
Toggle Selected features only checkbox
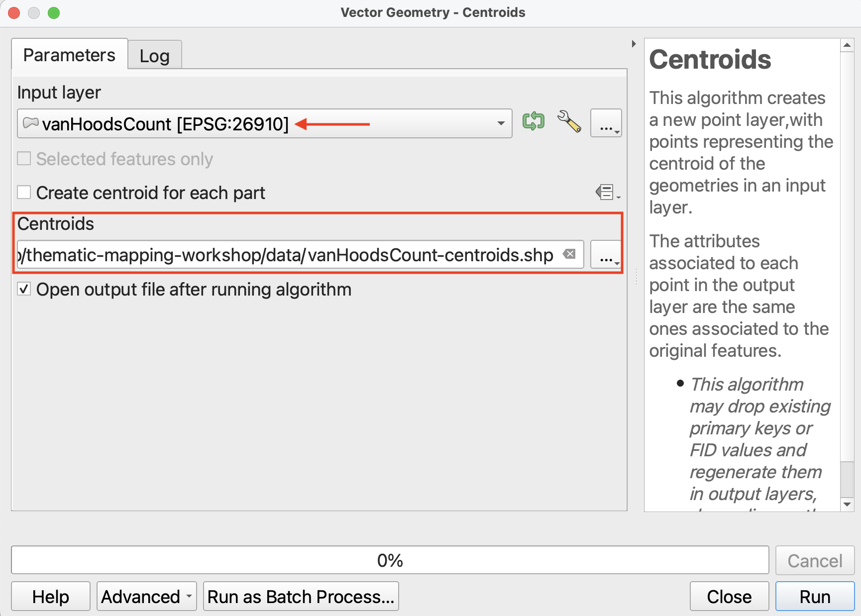pyautogui.click(x=24, y=159)
